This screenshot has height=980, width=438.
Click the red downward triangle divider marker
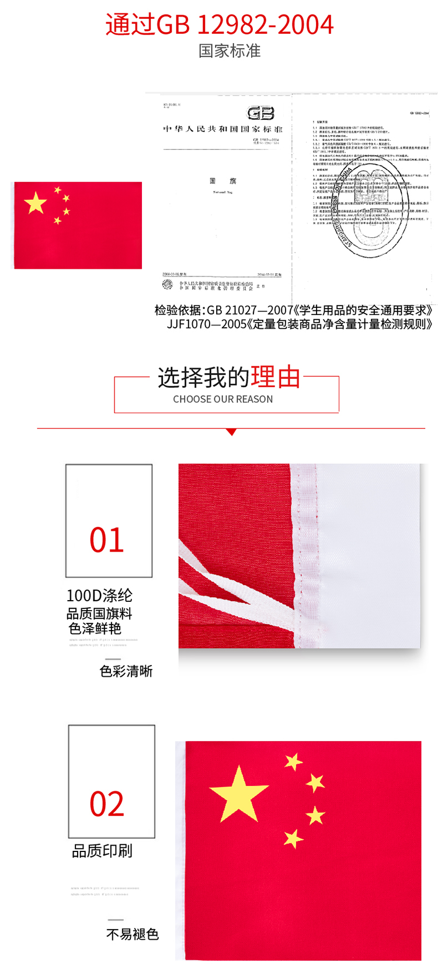click(231, 432)
